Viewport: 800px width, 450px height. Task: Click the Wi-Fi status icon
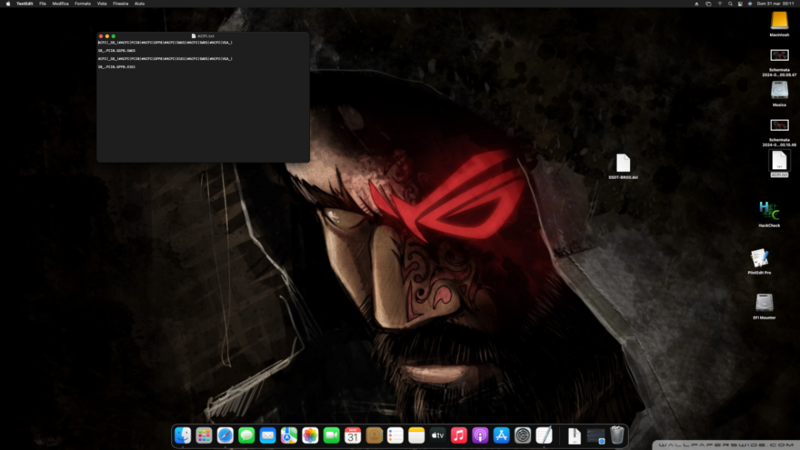pos(720,4)
